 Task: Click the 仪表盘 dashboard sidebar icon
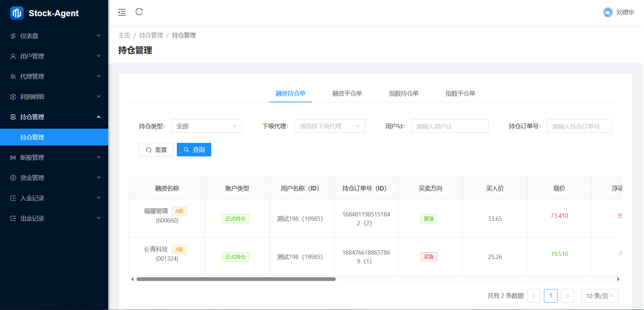(x=13, y=36)
